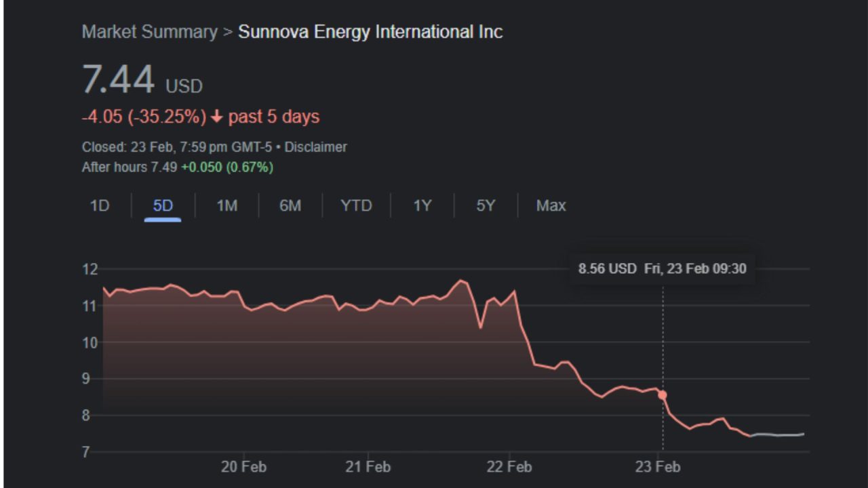Open the YTD range tab
This screenshot has width=868, height=488.
tap(356, 205)
